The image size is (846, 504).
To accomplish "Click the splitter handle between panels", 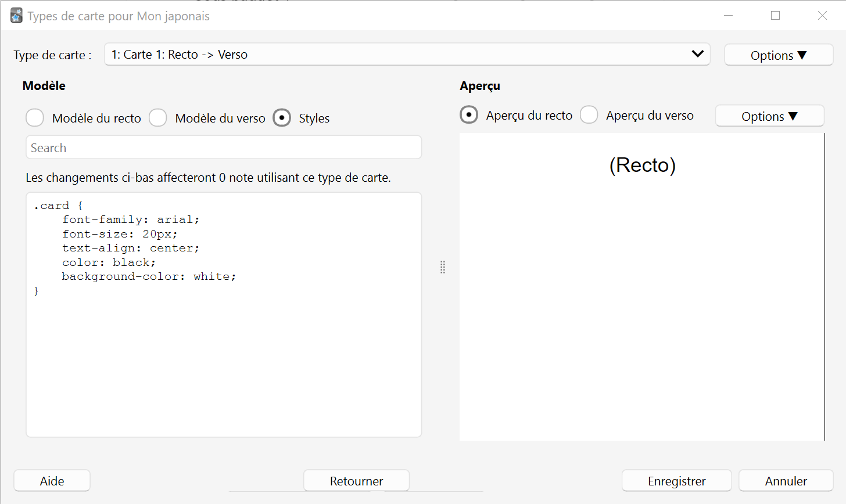I will coord(443,267).
